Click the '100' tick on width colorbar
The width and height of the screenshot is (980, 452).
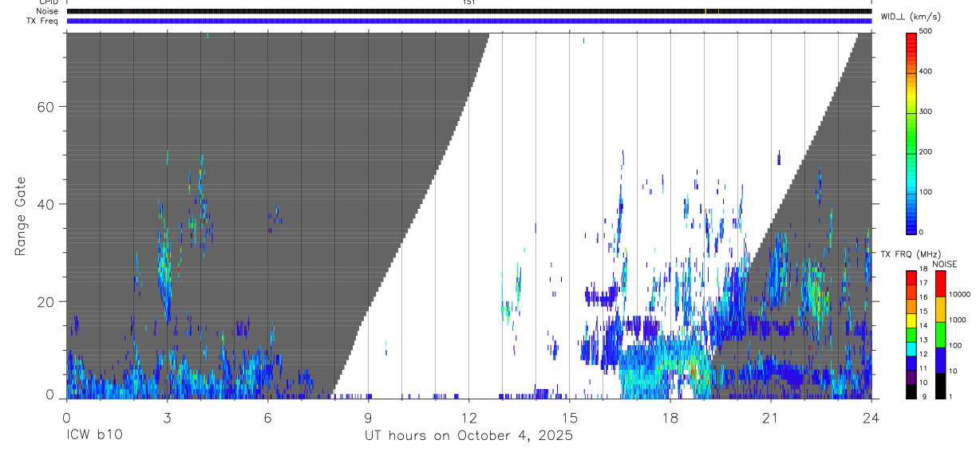925,192
